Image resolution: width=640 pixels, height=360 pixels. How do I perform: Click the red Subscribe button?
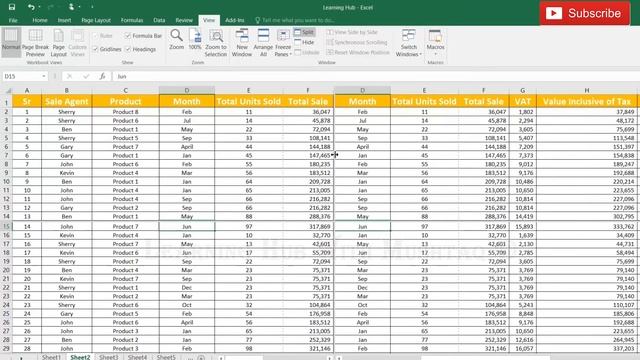[x=585, y=13]
